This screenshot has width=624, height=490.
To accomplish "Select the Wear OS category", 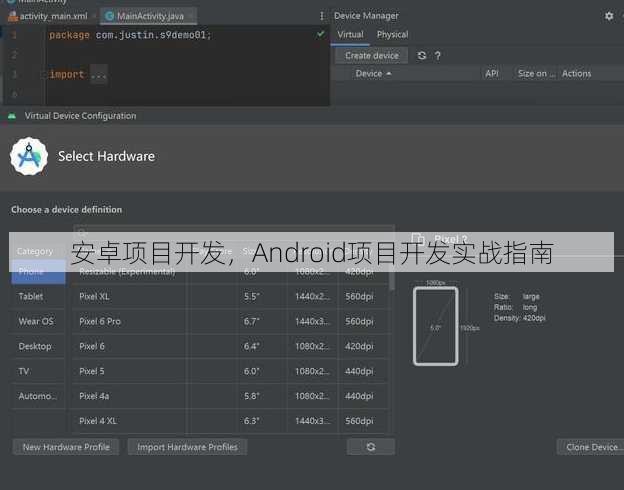I will (38, 321).
